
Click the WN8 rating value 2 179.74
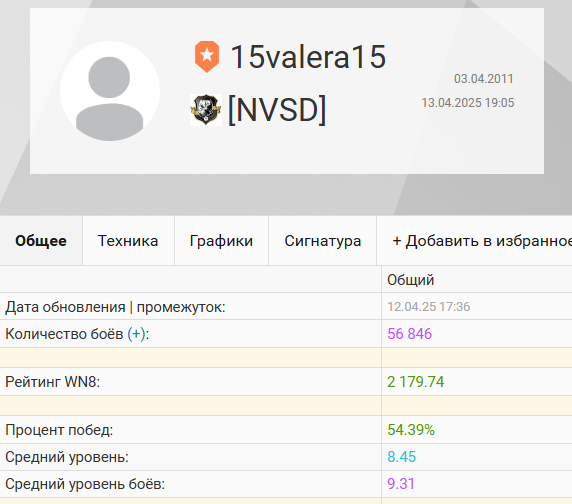click(x=416, y=382)
